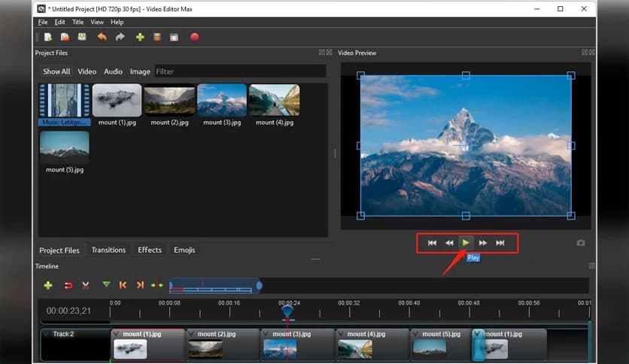Open the Title menu

pos(77,22)
